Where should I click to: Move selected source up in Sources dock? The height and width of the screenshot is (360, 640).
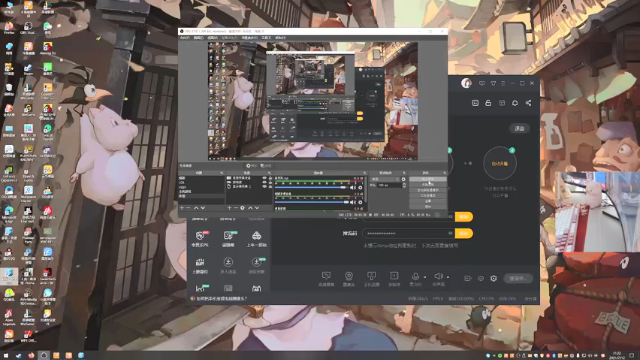point(250,208)
